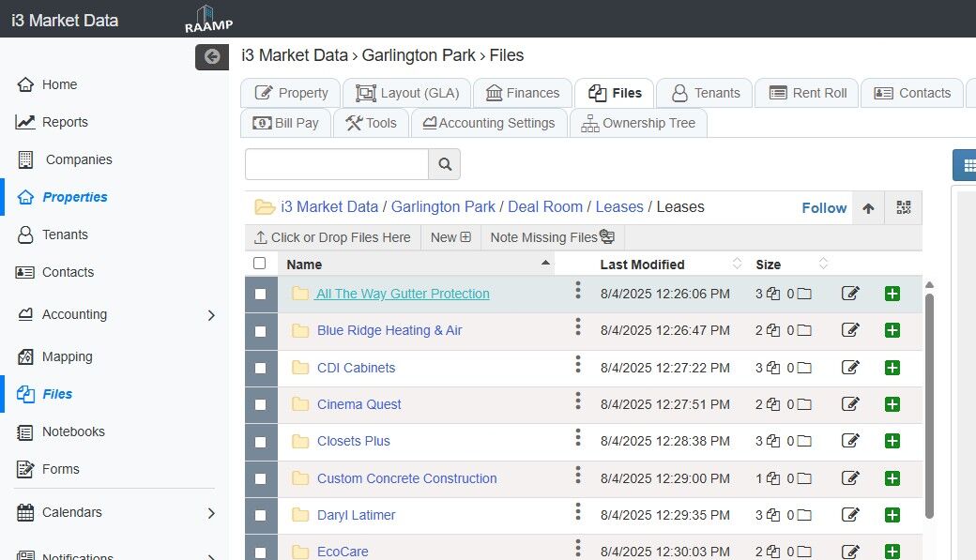Switch to the Property tab
The image size is (976, 560).
[291, 94]
